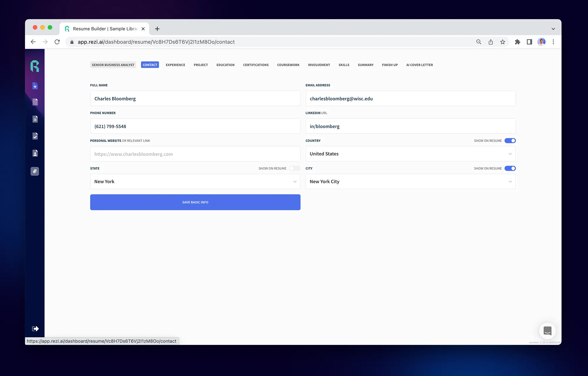
Task: Open the City dropdown chevron
Action: click(x=510, y=182)
